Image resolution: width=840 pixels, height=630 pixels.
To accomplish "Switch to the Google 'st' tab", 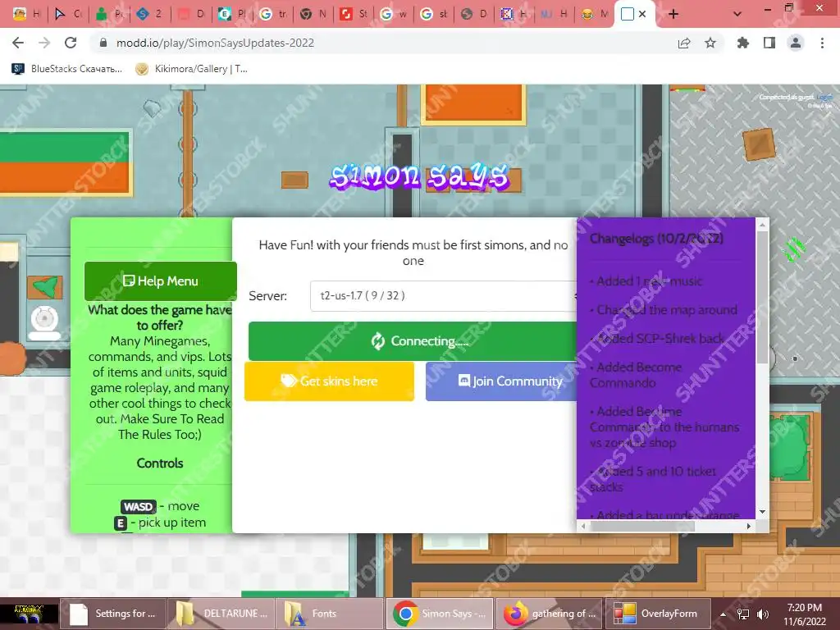I will tap(434, 14).
